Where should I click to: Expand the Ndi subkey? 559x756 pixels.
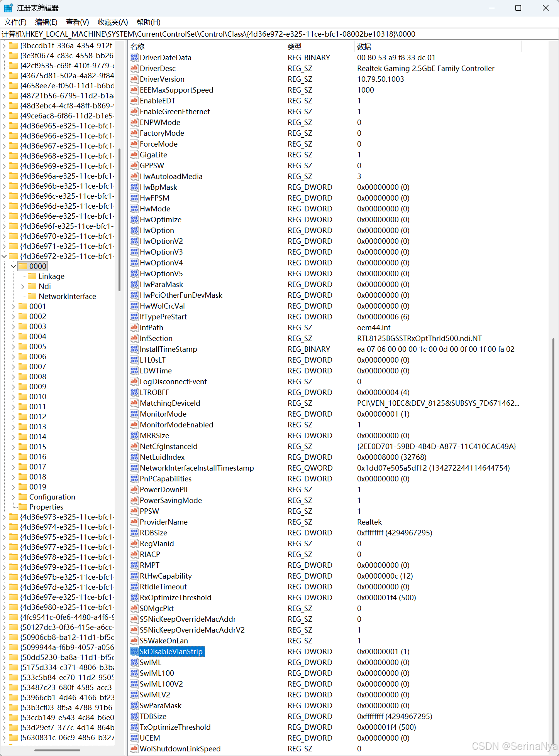click(23, 286)
